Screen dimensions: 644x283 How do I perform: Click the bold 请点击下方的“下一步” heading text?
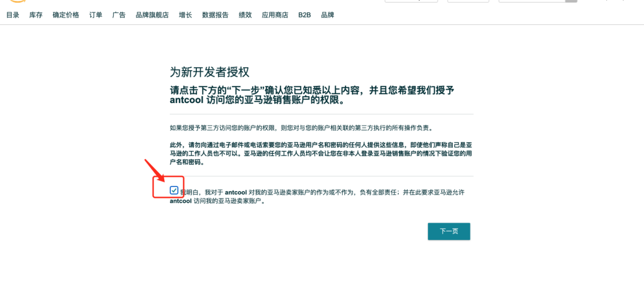pyautogui.click(x=312, y=95)
